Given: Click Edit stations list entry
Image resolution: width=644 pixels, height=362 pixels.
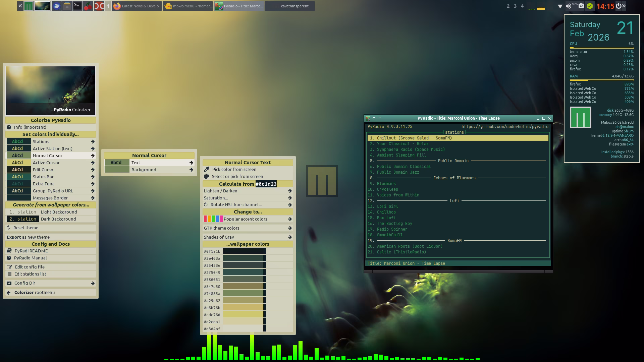Looking at the screenshot, I should pyautogui.click(x=30, y=274).
